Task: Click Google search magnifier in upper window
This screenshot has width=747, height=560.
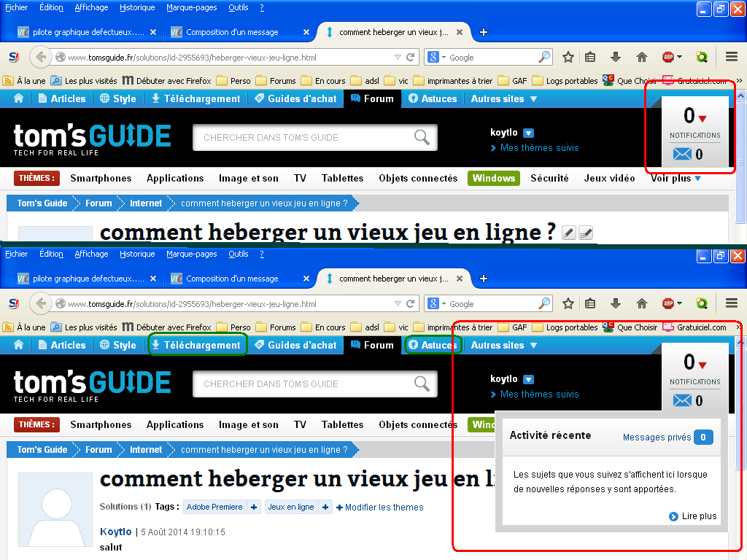Action: pyautogui.click(x=544, y=58)
